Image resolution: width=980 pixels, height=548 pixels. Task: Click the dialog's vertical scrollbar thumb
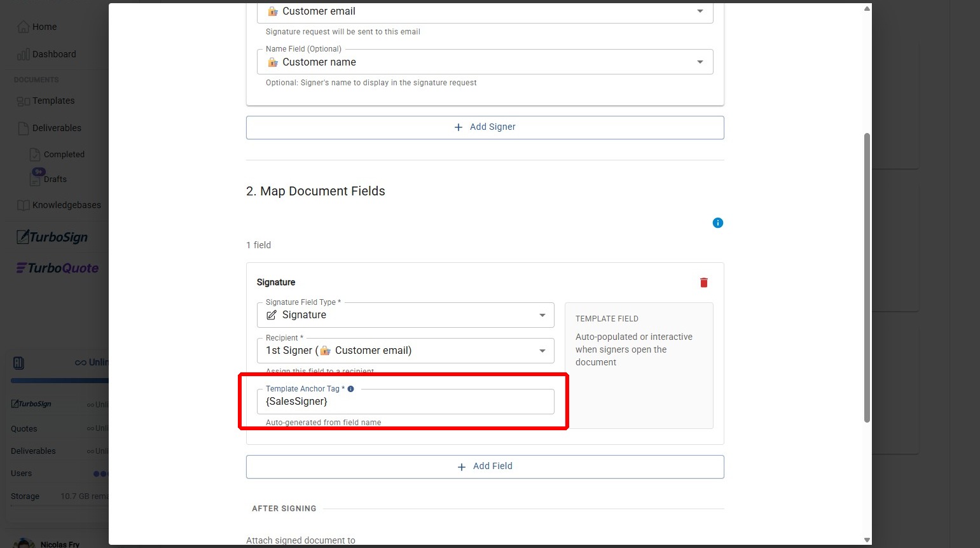coord(866,277)
